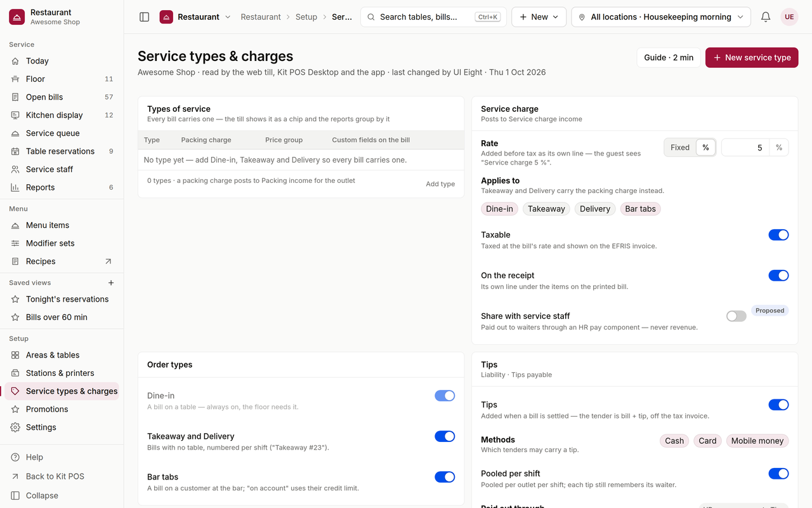Click the Setup breadcrumb
The height and width of the screenshot is (508, 812).
[x=306, y=17]
